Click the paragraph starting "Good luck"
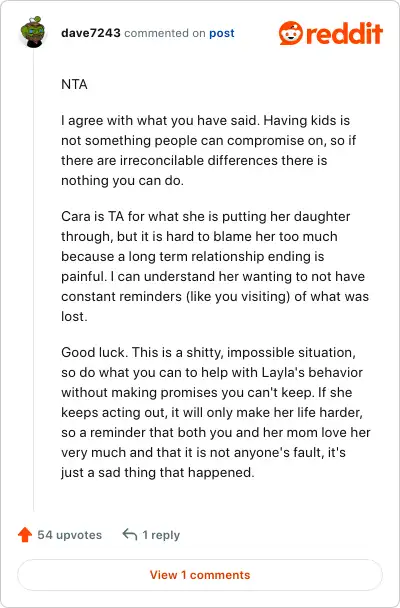 point(216,413)
